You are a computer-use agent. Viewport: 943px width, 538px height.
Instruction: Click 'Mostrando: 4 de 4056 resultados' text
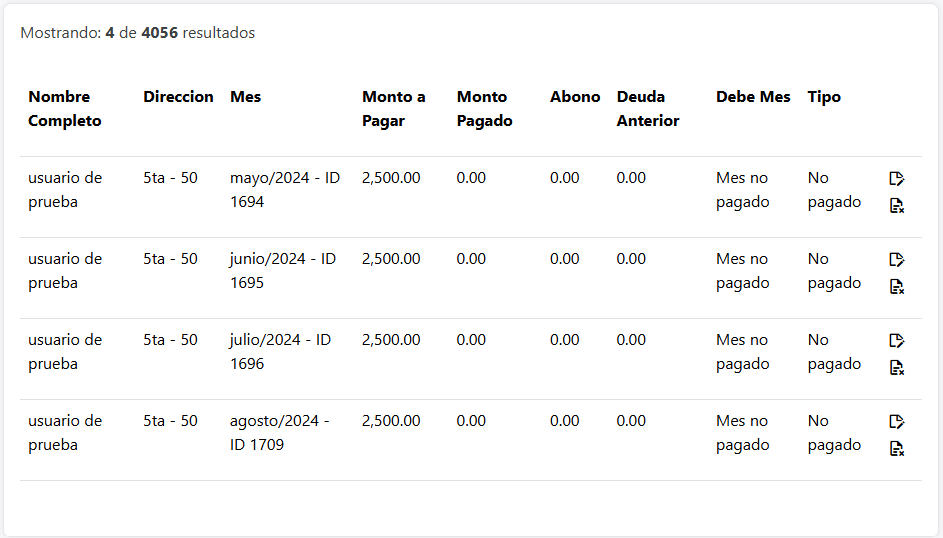(x=138, y=32)
